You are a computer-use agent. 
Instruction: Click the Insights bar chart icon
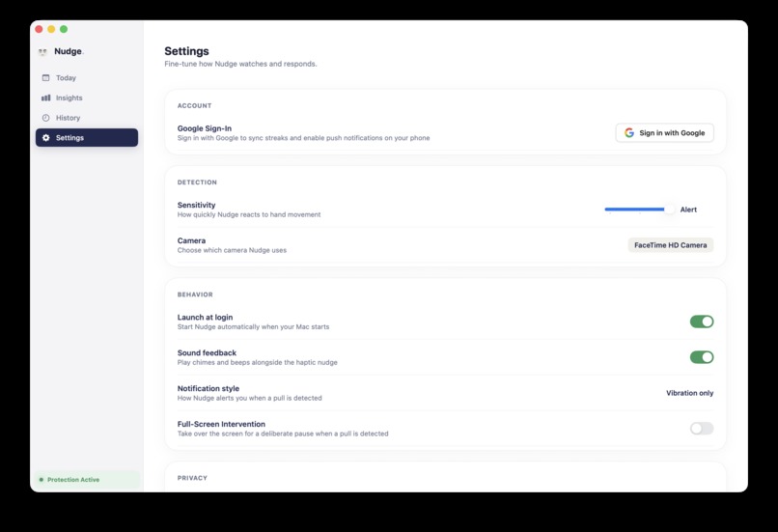point(45,98)
